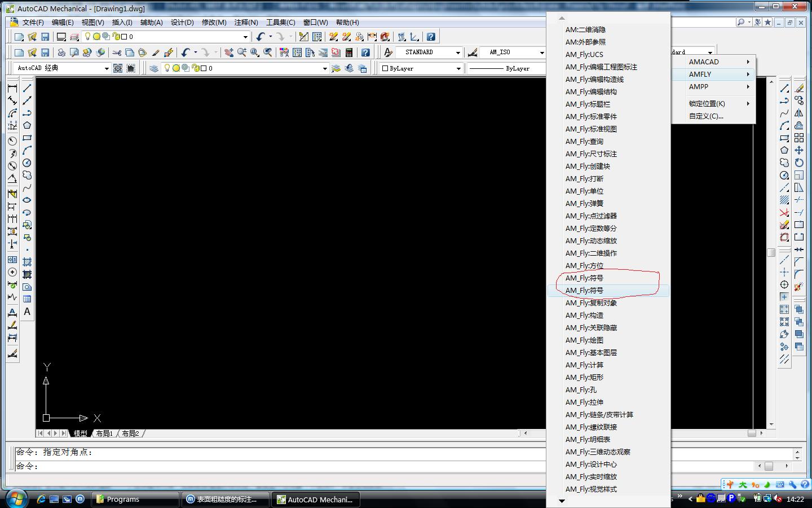Select the Ellipse draw tool
This screenshot has height=508, width=812.
point(27,200)
